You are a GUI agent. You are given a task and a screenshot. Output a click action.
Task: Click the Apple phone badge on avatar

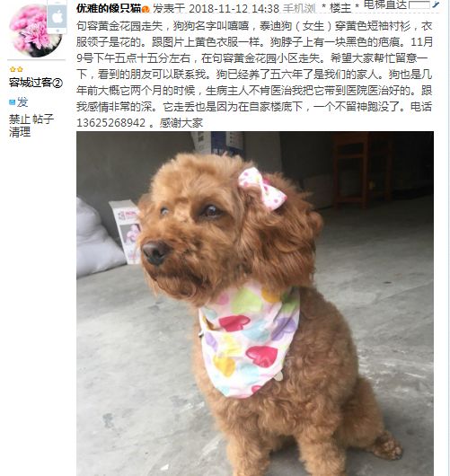(x=57, y=17)
